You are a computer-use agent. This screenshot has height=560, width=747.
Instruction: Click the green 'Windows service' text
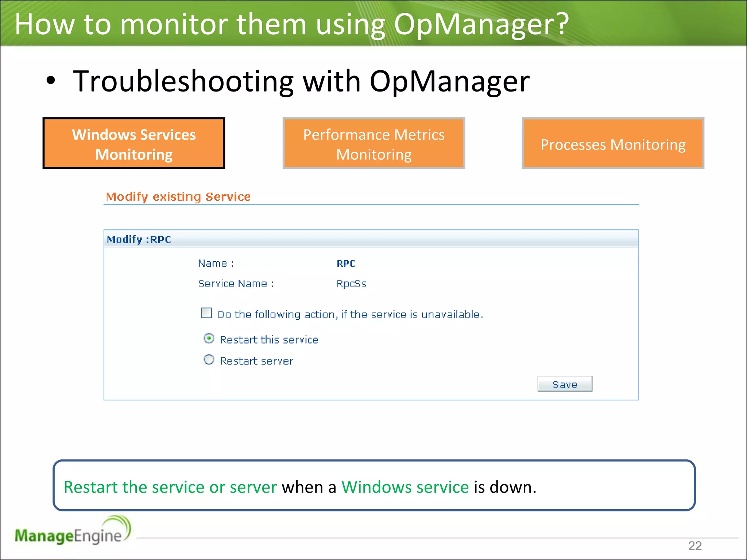point(405,487)
